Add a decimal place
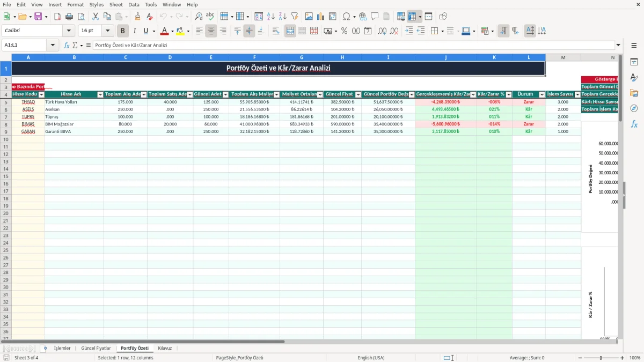644x362 pixels. point(383,31)
